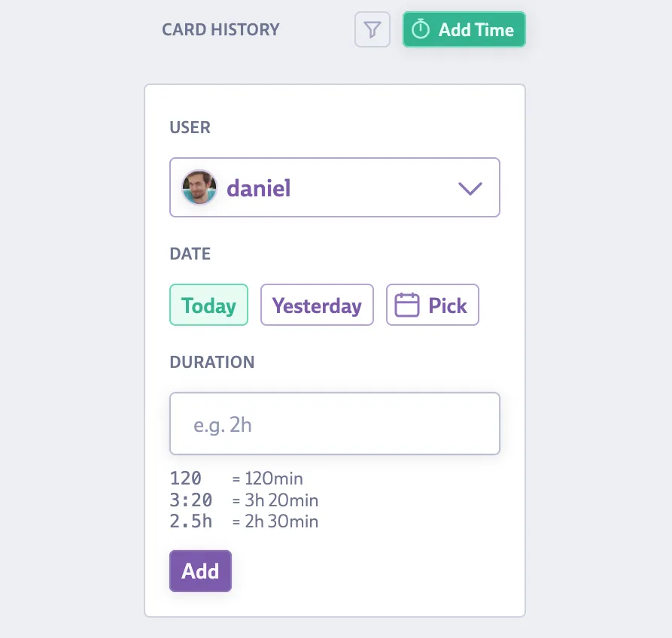
Task: Click the "120 = 120min" hint
Action: (236, 478)
